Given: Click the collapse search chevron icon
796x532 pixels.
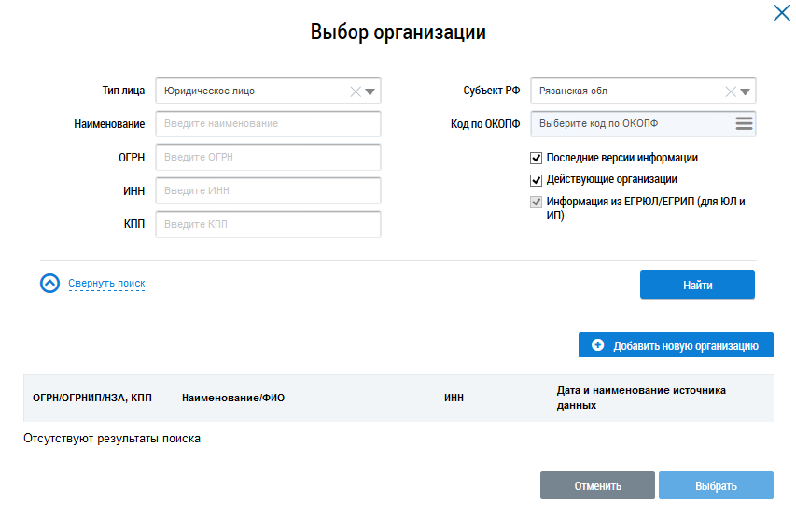Looking at the screenshot, I should 50,284.
